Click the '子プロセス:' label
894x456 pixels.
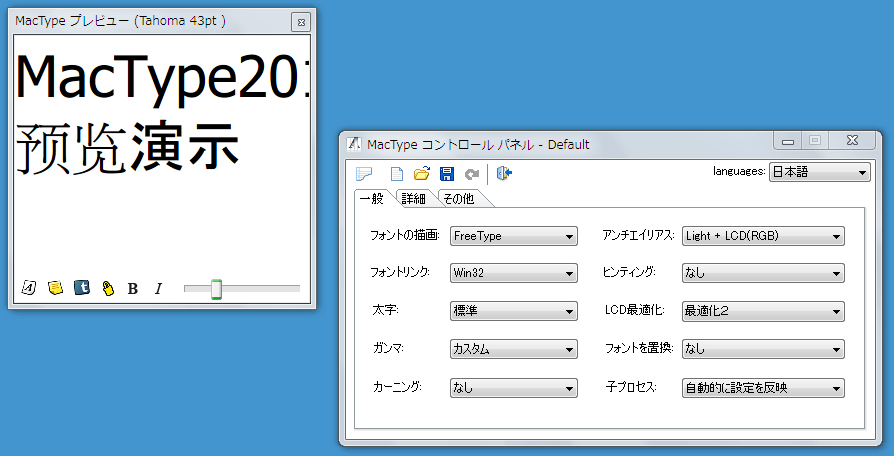pyautogui.click(x=631, y=388)
